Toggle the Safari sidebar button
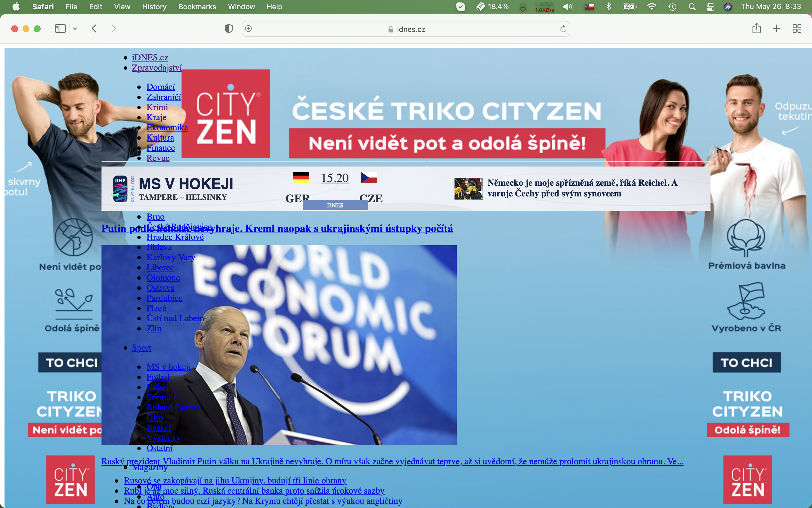812x508 pixels. pos(60,29)
